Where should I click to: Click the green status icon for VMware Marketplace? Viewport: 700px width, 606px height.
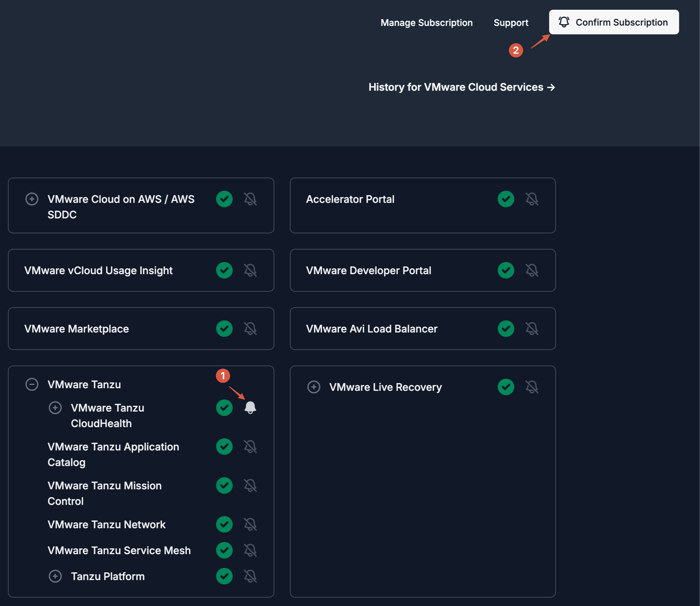pyautogui.click(x=224, y=328)
